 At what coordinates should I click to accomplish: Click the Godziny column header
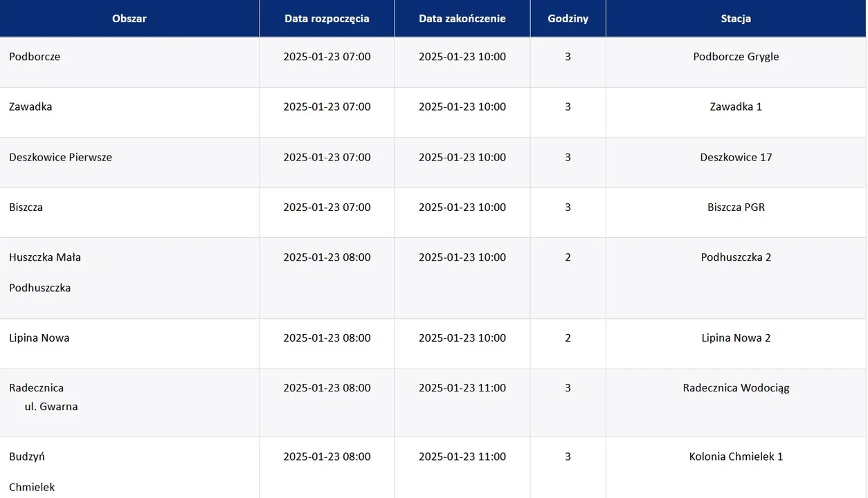pyautogui.click(x=568, y=19)
